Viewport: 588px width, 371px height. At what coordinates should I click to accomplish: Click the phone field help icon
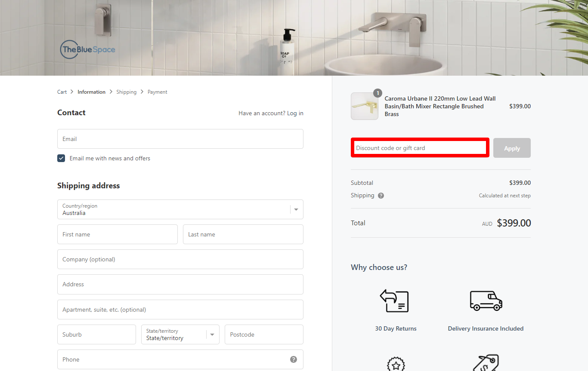coord(294,359)
